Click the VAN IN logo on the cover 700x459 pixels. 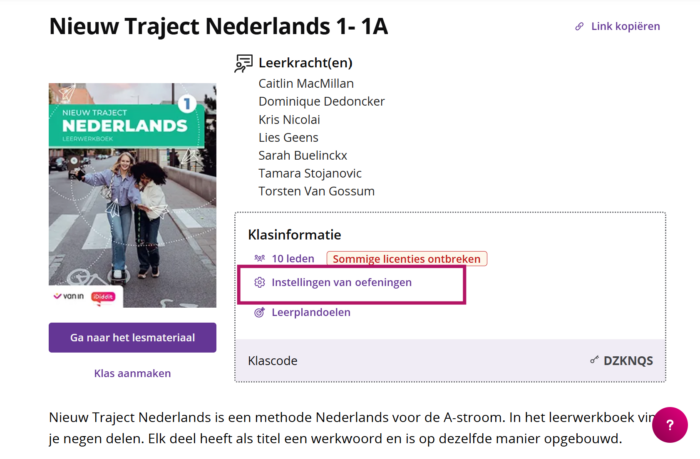pos(70,296)
